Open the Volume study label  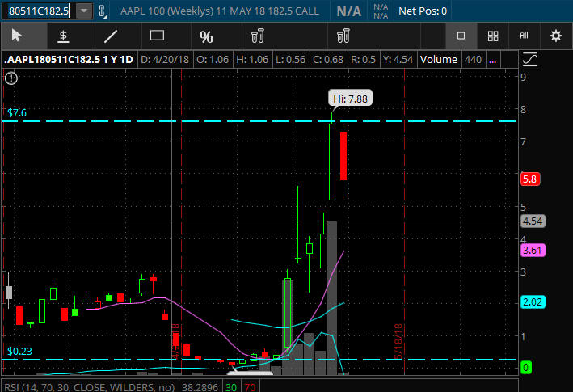439,60
